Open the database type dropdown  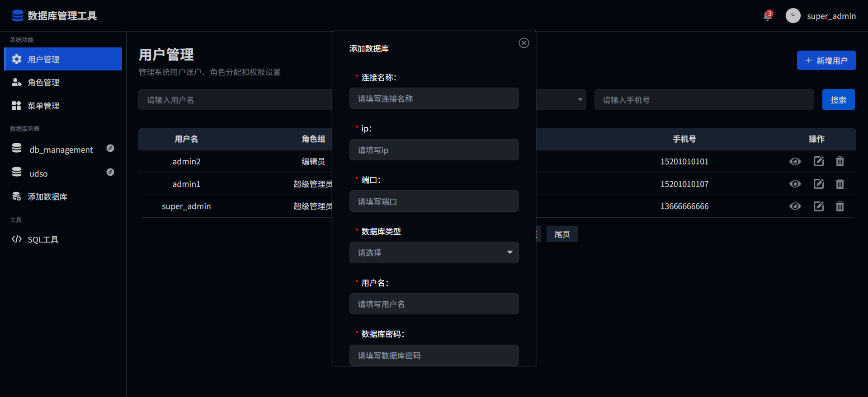coord(434,252)
